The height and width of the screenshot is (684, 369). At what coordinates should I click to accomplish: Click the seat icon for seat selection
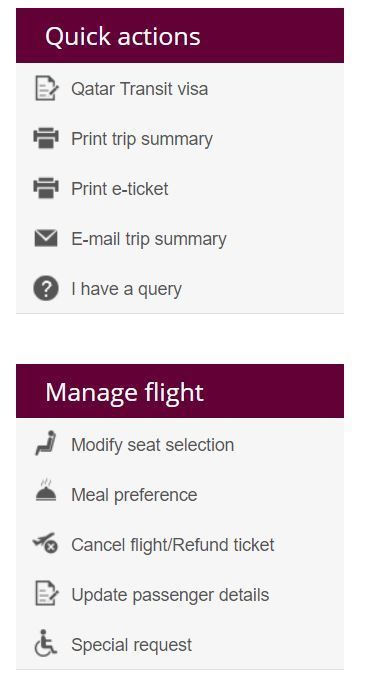46,444
